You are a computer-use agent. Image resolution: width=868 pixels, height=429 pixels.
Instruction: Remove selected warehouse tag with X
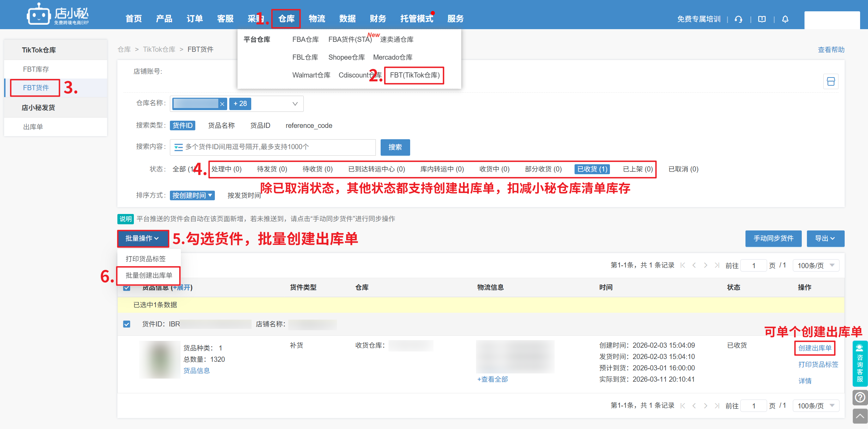tap(222, 104)
